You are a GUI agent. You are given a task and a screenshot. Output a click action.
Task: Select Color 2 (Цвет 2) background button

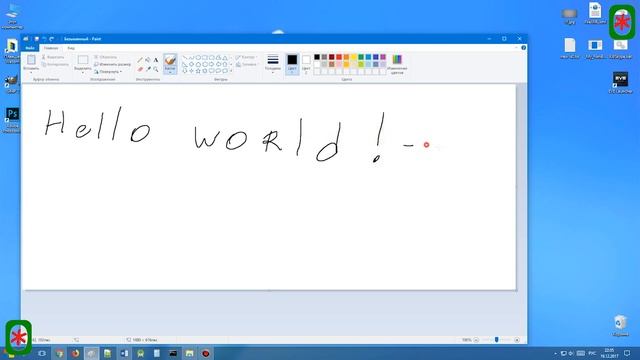tap(307, 64)
